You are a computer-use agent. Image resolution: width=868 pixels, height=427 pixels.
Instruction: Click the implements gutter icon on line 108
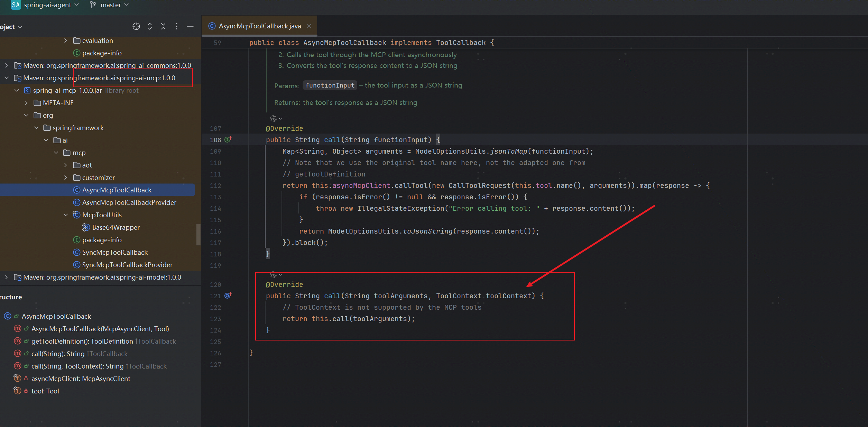(x=228, y=139)
